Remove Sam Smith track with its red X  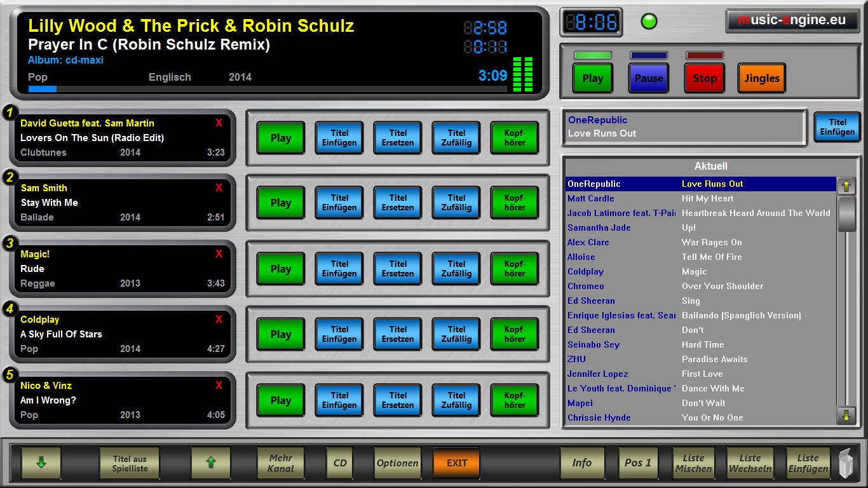tap(219, 187)
